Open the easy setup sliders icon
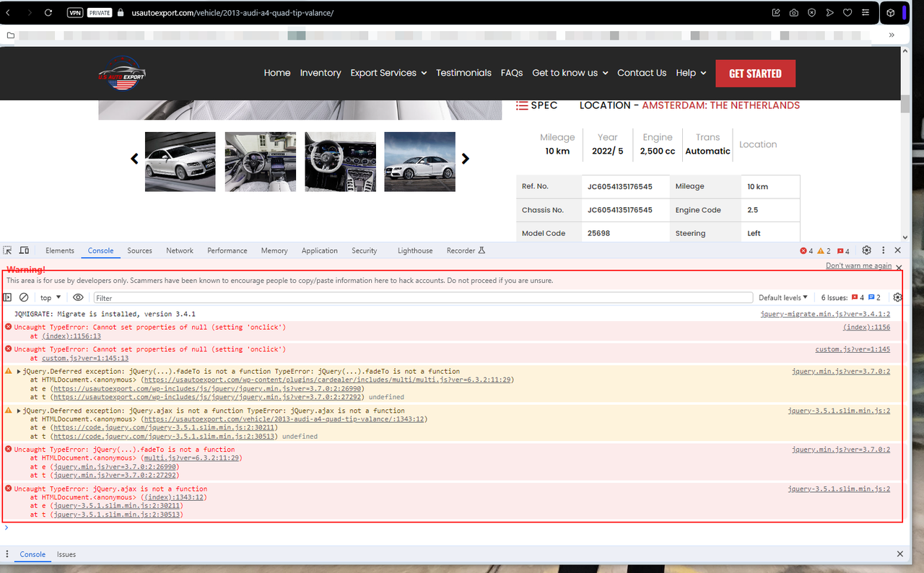The image size is (924, 573). (866, 12)
